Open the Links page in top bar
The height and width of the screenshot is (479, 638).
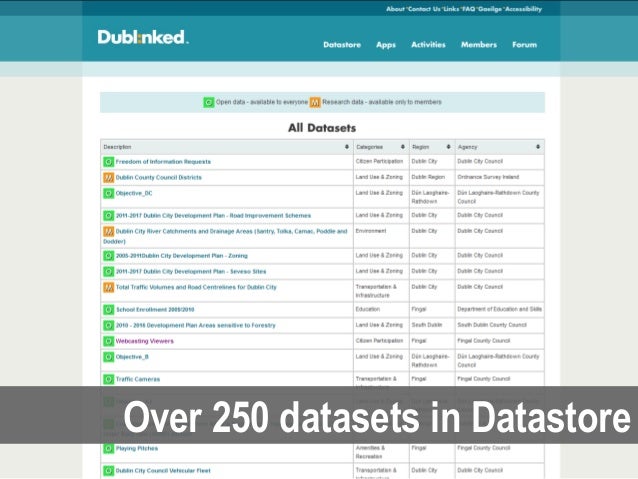(x=451, y=9)
